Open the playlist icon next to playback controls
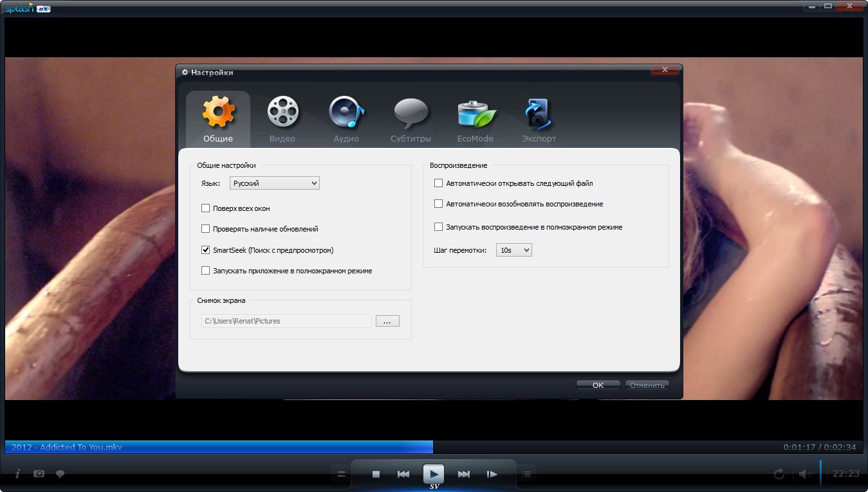 [527, 475]
